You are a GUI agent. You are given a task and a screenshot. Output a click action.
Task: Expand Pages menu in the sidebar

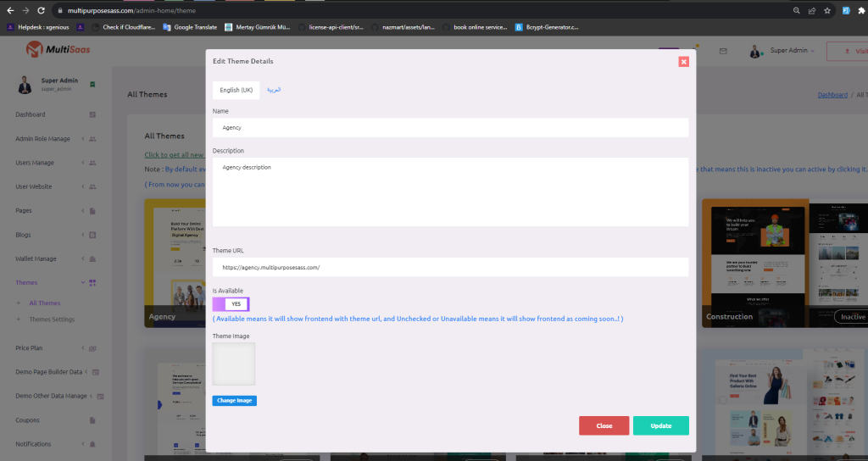pyautogui.click(x=24, y=210)
